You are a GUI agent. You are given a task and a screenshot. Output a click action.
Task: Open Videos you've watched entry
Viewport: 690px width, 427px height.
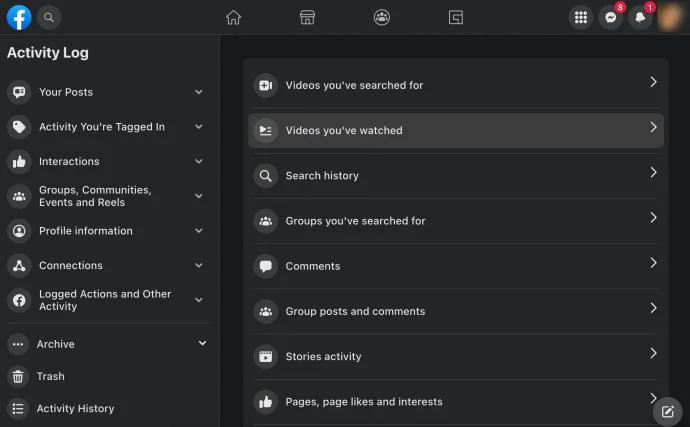click(x=456, y=130)
